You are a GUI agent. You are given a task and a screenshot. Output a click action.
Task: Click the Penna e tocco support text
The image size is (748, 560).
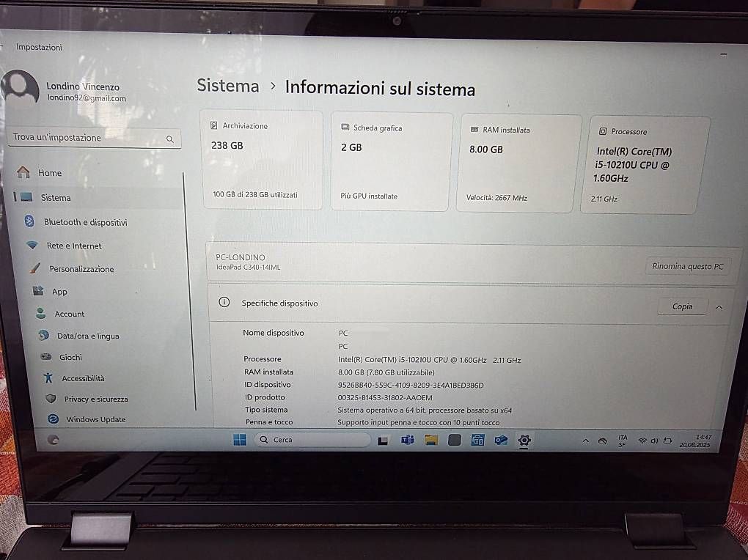point(418,422)
